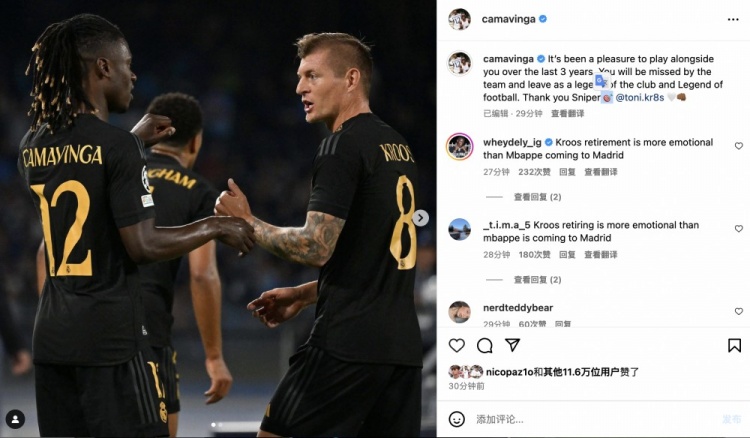View translation of the caption
Image resolution: width=750 pixels, height=438 pixels.
[x=567, y=113]
